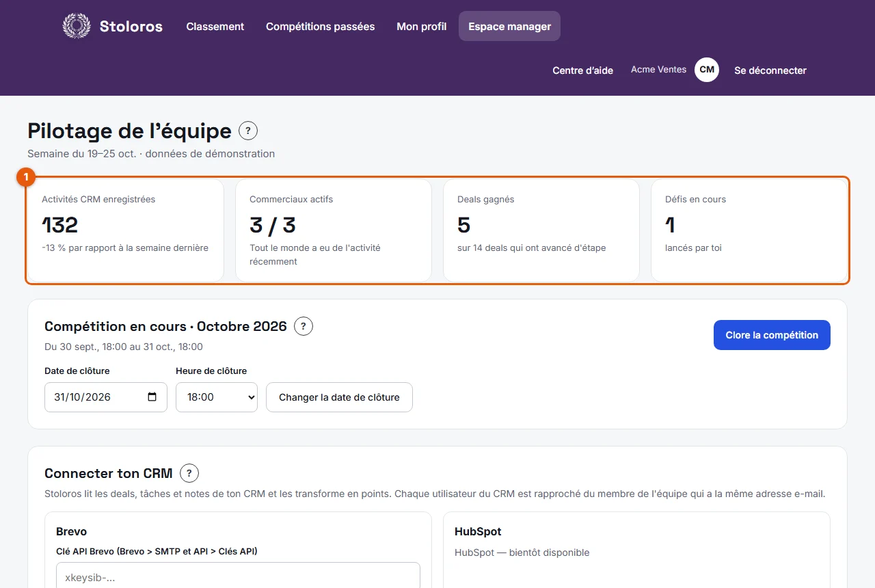Click the Deals gagnés value 5
This screenshot has width=875, height=588.
click(464, 225)
